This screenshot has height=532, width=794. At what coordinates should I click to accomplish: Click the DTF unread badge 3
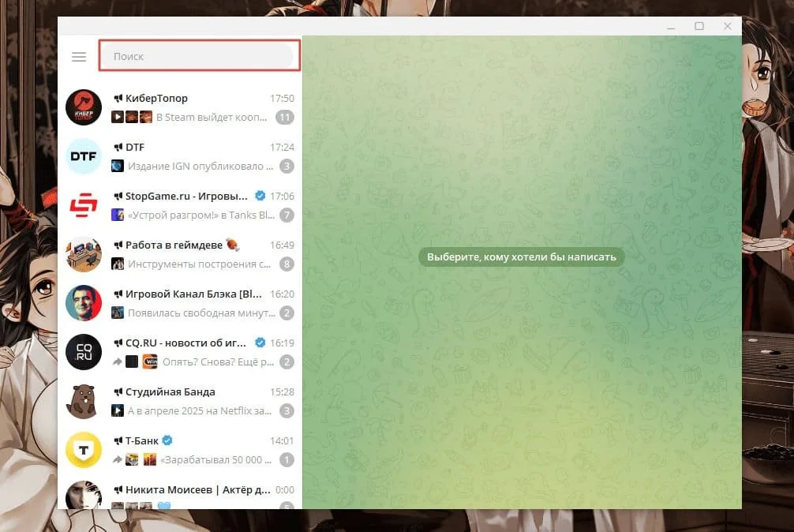[287, 166]
